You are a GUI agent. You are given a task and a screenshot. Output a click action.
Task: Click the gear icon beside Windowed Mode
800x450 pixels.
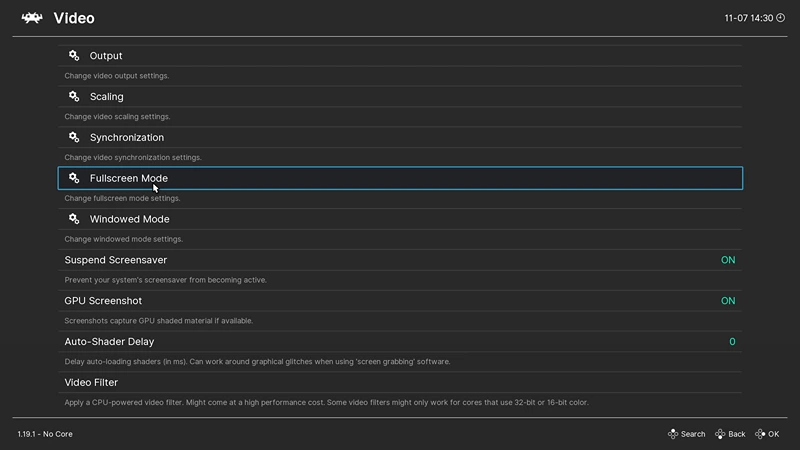[74, 219]
